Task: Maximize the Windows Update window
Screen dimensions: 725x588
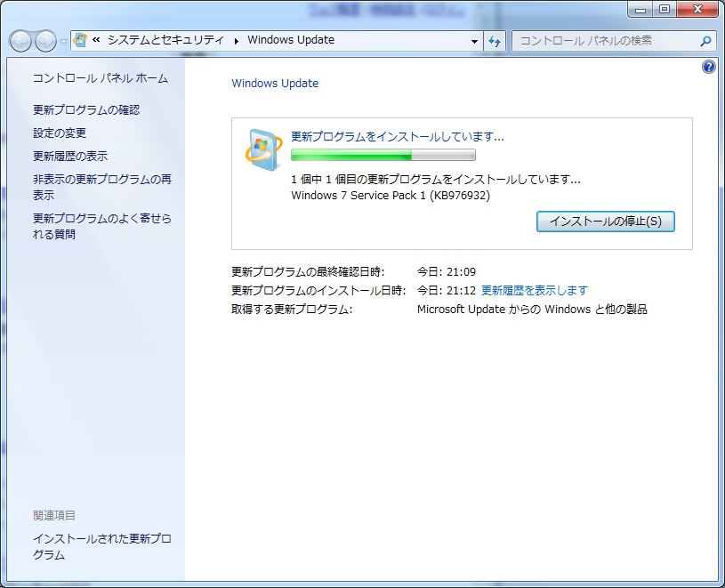Action: pos(664,9)
